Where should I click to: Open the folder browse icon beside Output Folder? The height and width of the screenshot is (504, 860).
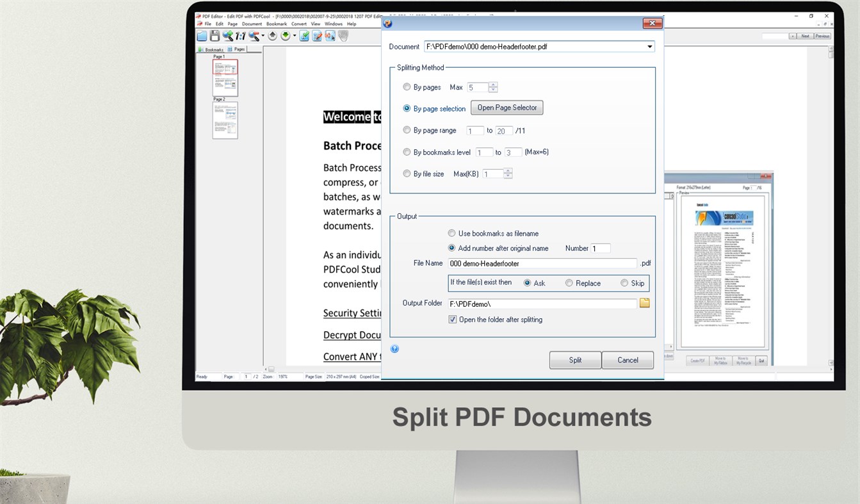(x=645, y=302)
